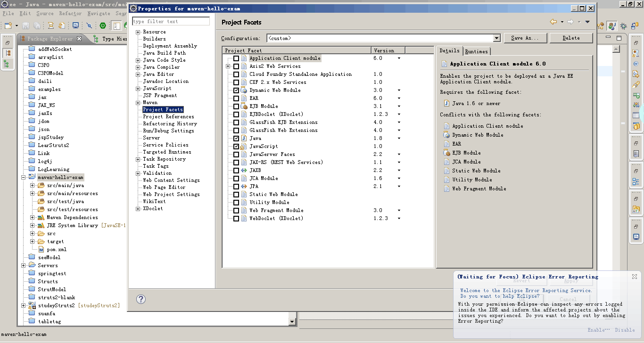Check the JavaServer Faces facet checkbox
This screenshot has width=644, height=343.
pyautogui.click(x=236, y=155)
